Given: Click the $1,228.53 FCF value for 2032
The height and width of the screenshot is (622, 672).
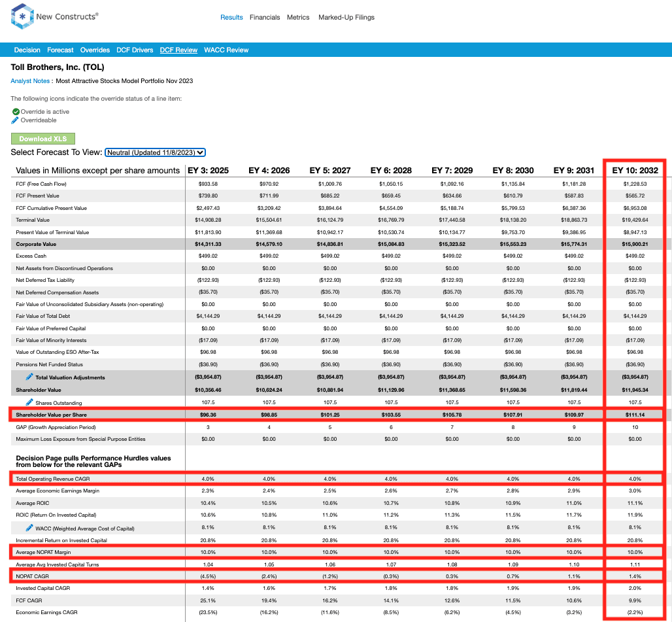Looking at the screenshot, I should tap(635, 184).
